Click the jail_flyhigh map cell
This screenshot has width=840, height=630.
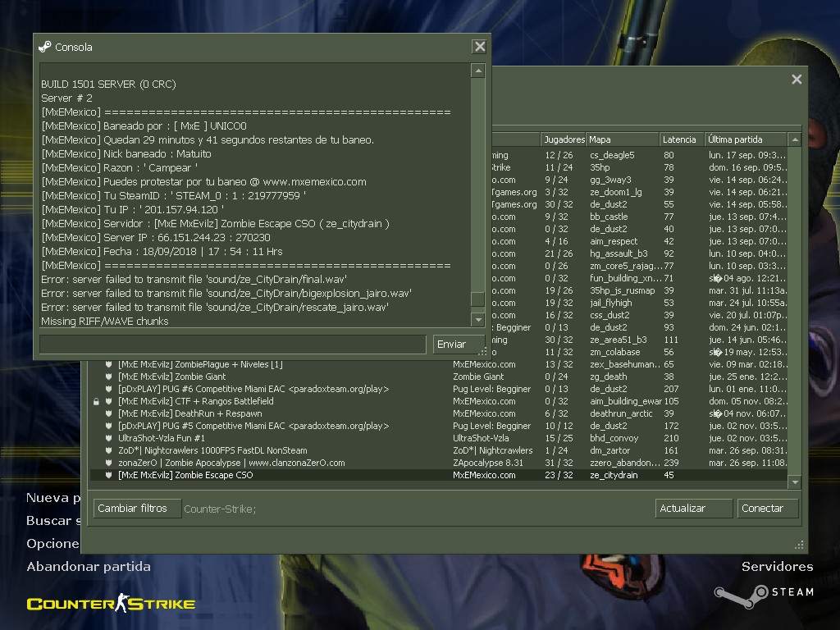tap(610, 304)
